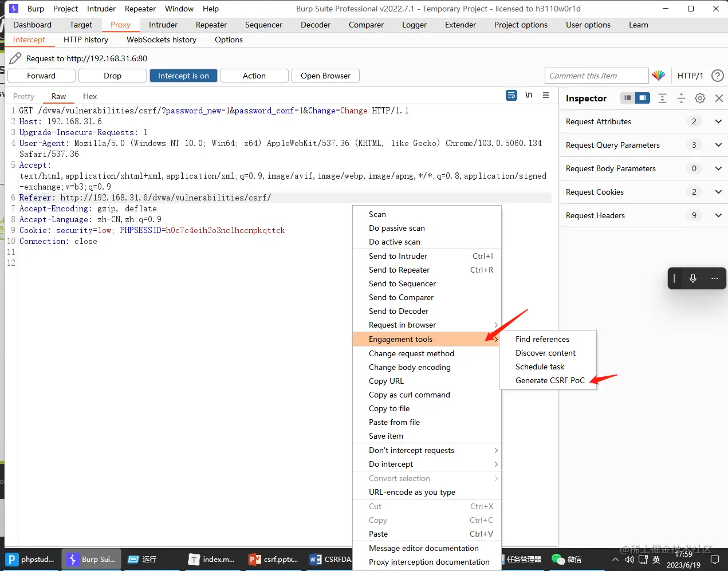Open floating widget more options dots
728x571 pixels.
pyautogui.click(x=714, y=278)
